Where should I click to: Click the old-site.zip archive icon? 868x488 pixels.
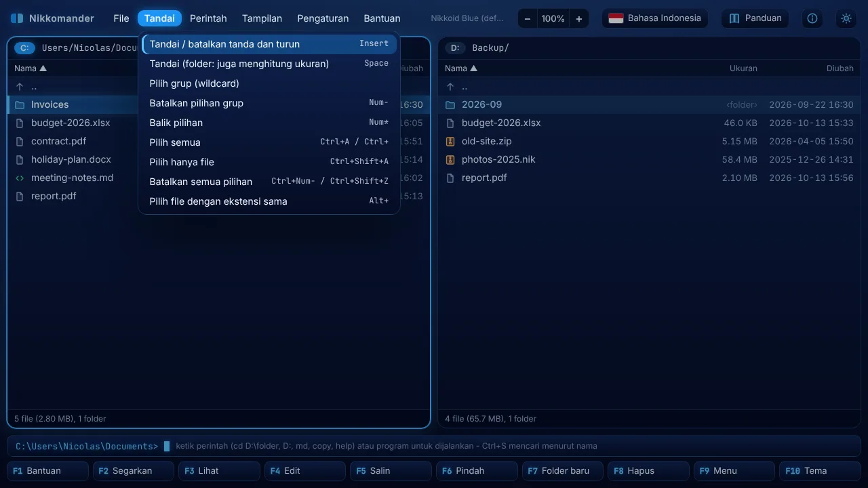coord(450,142)
